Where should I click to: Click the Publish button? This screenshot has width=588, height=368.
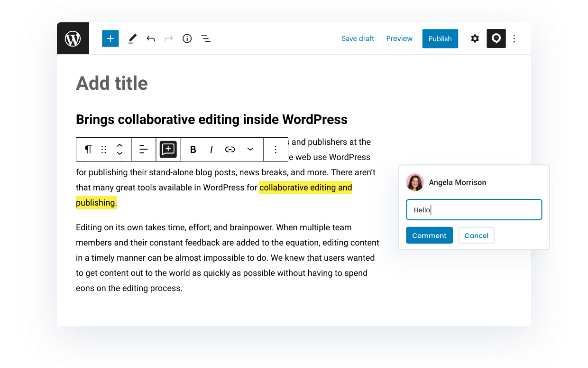click(440, 39)
